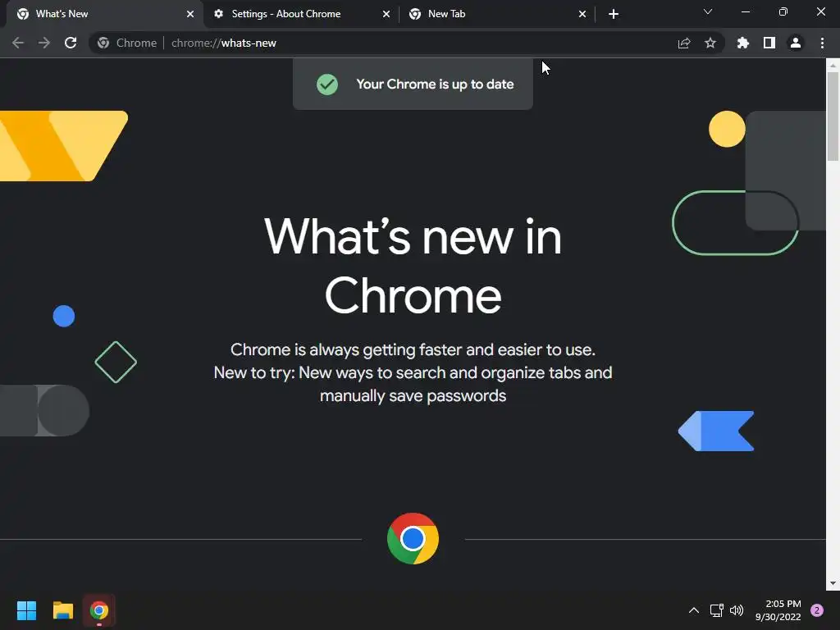Minimize the Chrome window
This screenshot has width=840, height=630.
click(745, 11)
